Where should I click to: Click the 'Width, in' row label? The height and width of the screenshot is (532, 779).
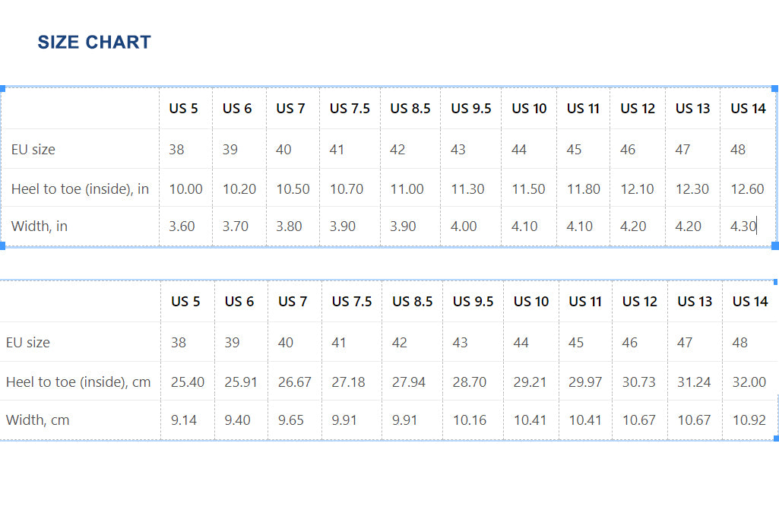tap(40, 226)
